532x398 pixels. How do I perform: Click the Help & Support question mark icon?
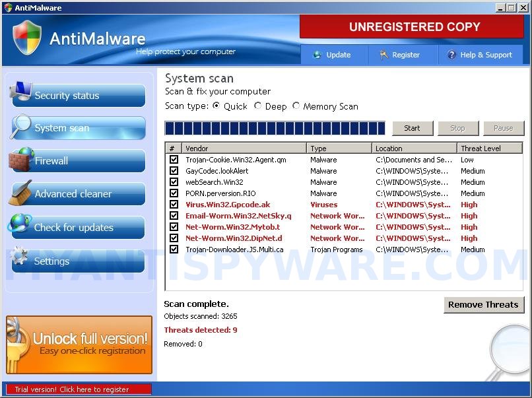[451, 55]
